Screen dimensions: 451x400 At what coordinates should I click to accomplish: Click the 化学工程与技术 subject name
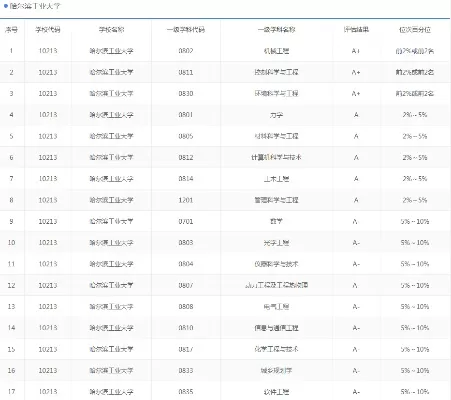tap(276, 349)
